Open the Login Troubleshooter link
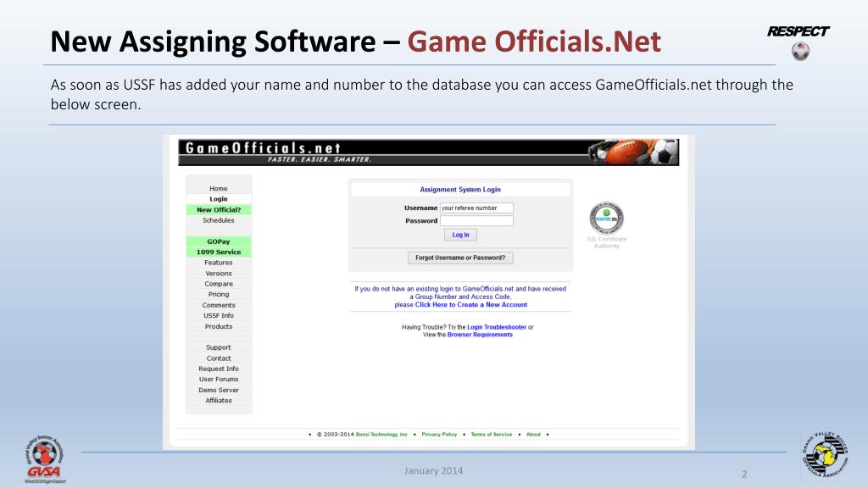 coord(497,327)
